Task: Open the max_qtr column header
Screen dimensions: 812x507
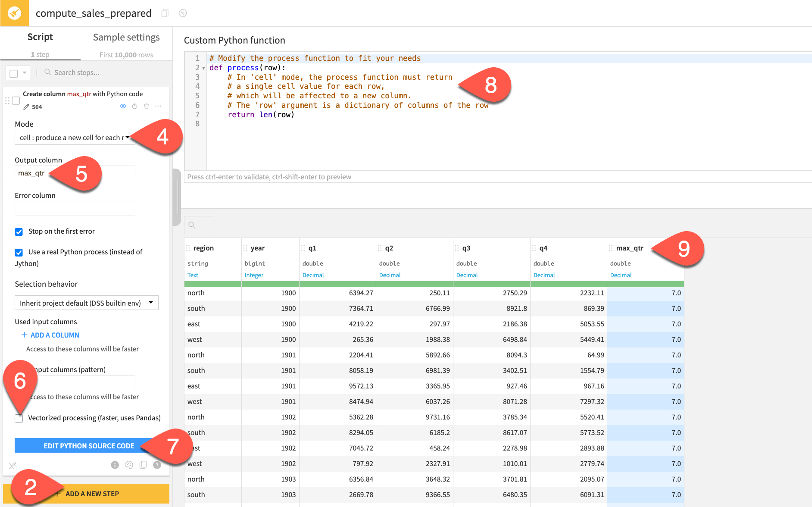Action: [x=630, y=248]
